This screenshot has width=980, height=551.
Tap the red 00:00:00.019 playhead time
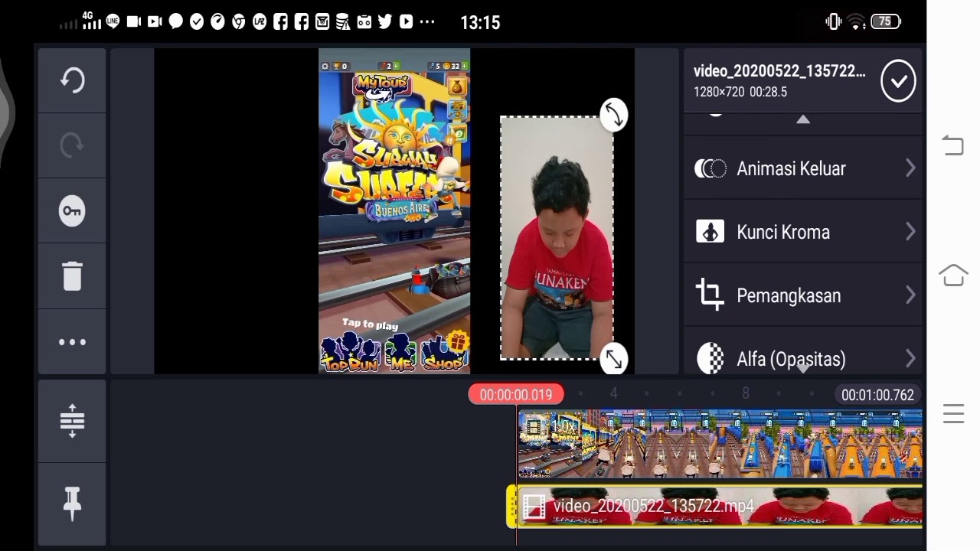click(x=516, y=395)
